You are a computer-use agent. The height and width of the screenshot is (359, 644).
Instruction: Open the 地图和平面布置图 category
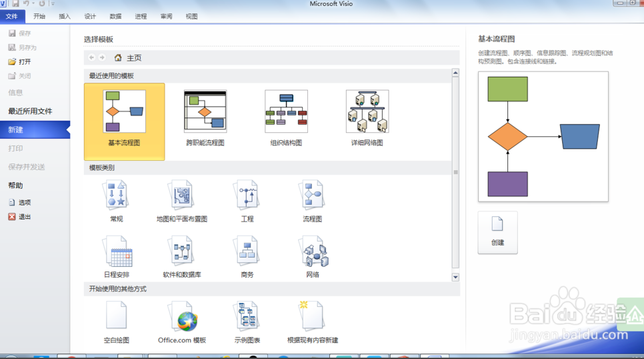pyautogui.click(x=182, y=202)
